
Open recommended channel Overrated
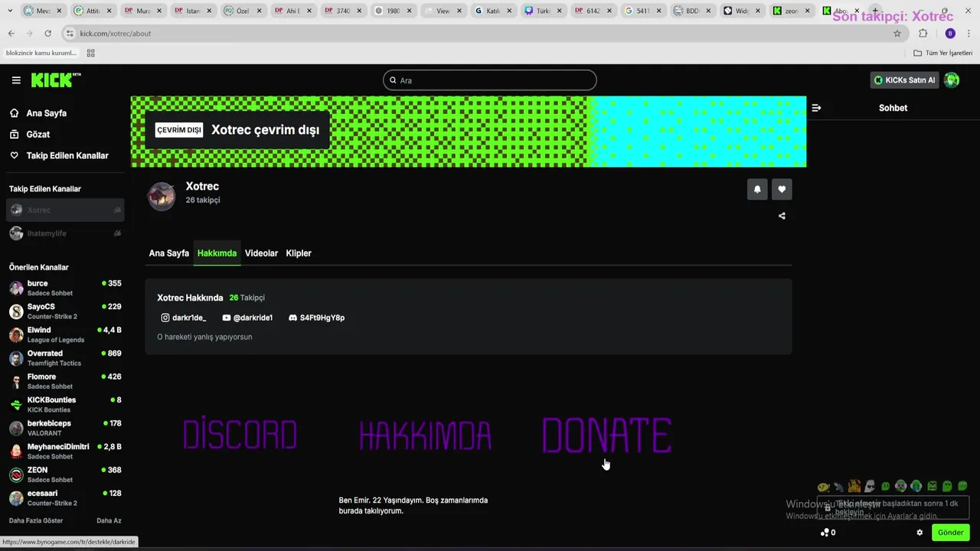click(x=65, y=358)
